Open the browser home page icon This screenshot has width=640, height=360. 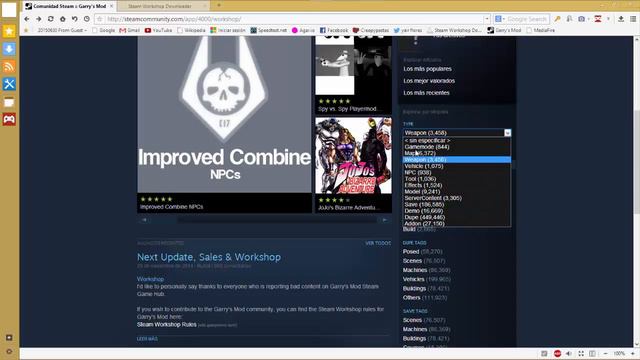pyautogui.click(x=62, y=19)
